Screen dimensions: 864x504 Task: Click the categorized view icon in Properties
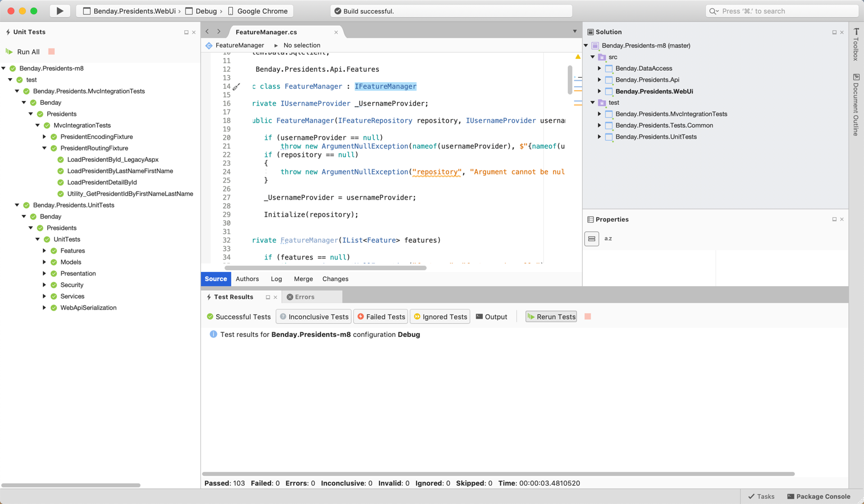[592, 239]
